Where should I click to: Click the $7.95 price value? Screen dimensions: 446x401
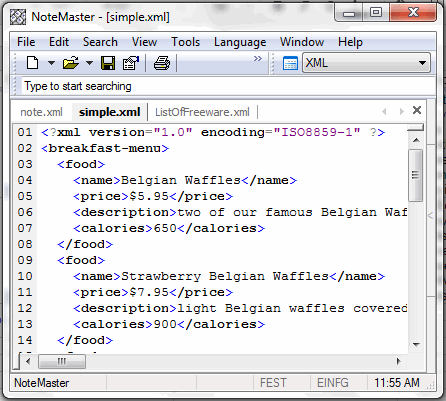tap(149, 292)
